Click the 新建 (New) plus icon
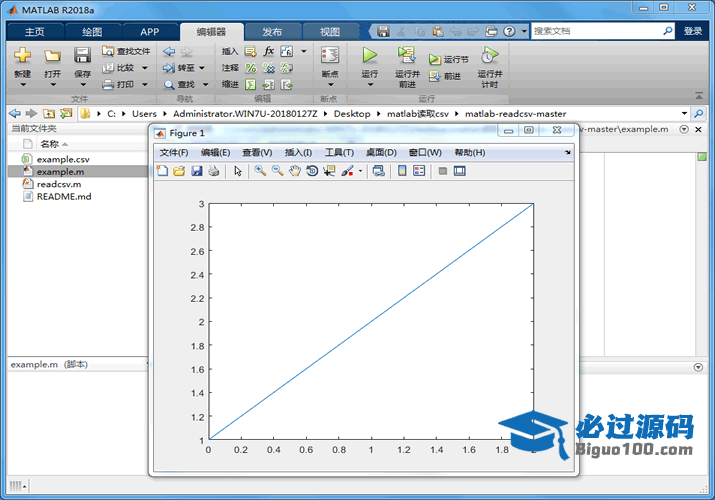 pos(22,56)
